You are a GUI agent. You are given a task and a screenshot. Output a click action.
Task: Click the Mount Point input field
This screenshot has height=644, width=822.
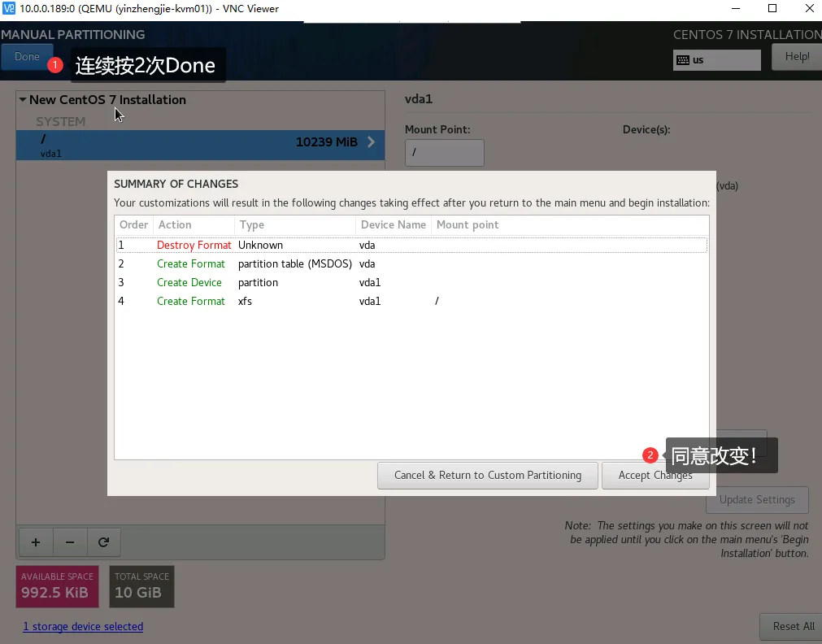pyautogui.click(x=444, y=153)
